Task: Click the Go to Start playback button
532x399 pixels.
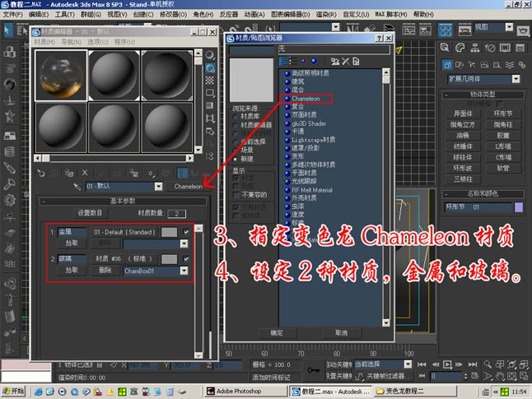Action: pyautogui.click(x=422, y=364)
